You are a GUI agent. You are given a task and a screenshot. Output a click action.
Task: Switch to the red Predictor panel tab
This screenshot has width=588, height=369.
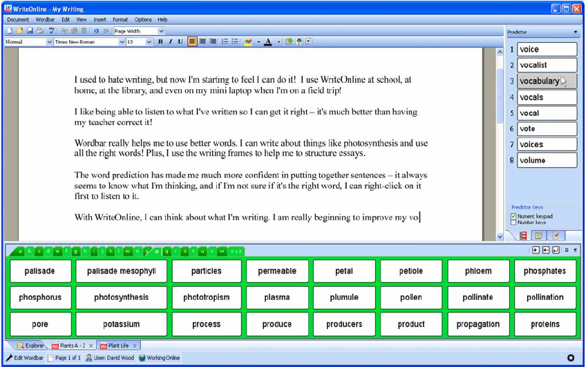pos(523,236)
